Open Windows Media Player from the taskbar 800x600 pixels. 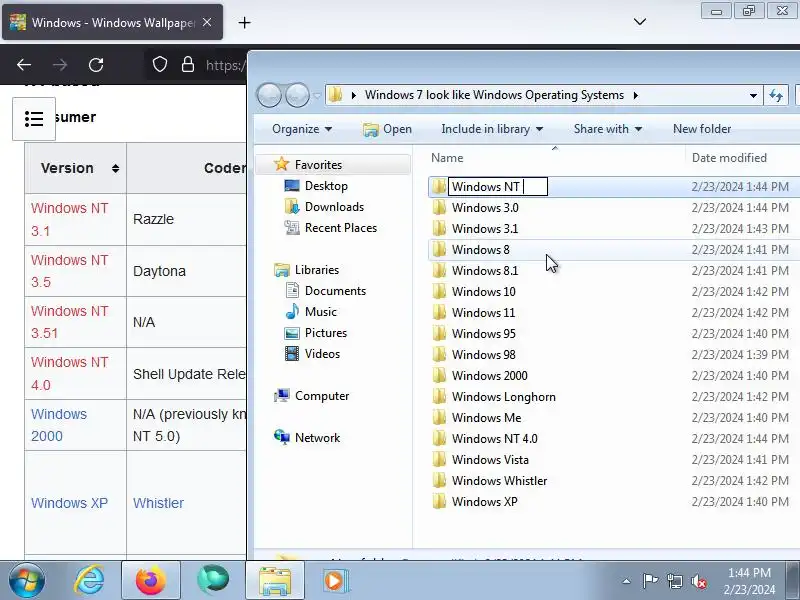click(x=336, y=581)
